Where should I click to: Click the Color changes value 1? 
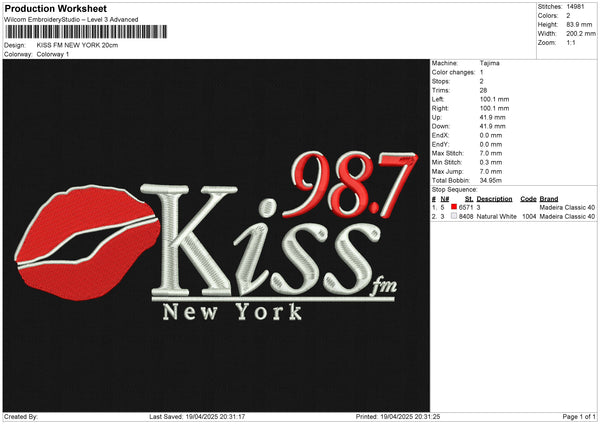click(x=481, y=72)
